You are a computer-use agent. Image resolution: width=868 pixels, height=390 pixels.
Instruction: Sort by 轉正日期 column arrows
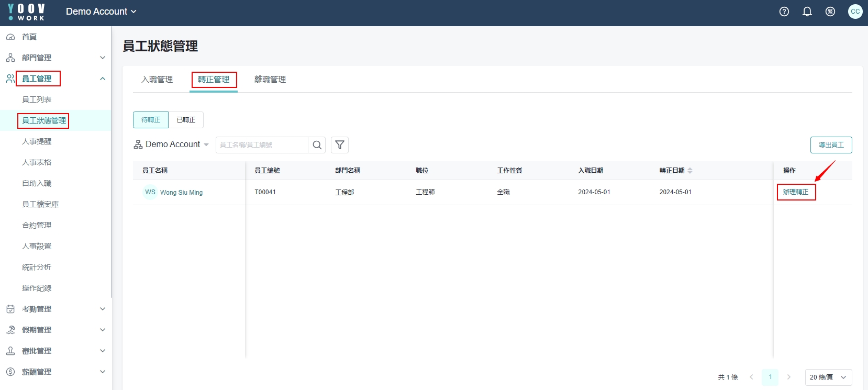click(x=689, y=171)
